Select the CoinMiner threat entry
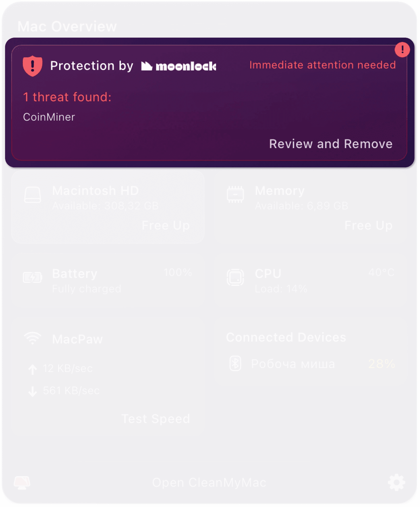Viewport: 420px width, 507px height. 49,117
